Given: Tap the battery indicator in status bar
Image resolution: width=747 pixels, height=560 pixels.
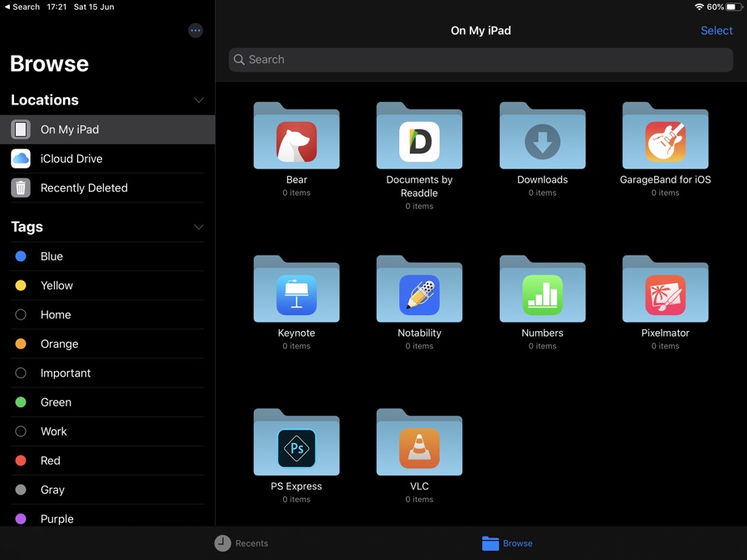Looking at the screenshot, I should tap(734, 7).
